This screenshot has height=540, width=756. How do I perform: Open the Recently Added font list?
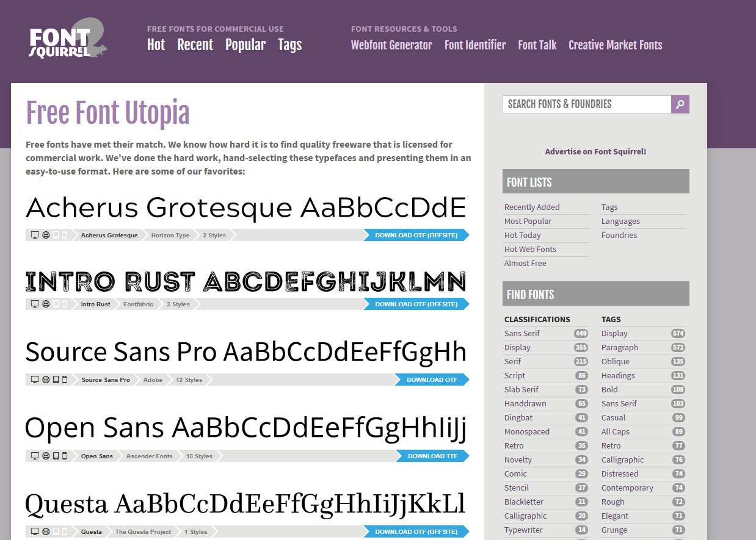(x=531, y=207)
